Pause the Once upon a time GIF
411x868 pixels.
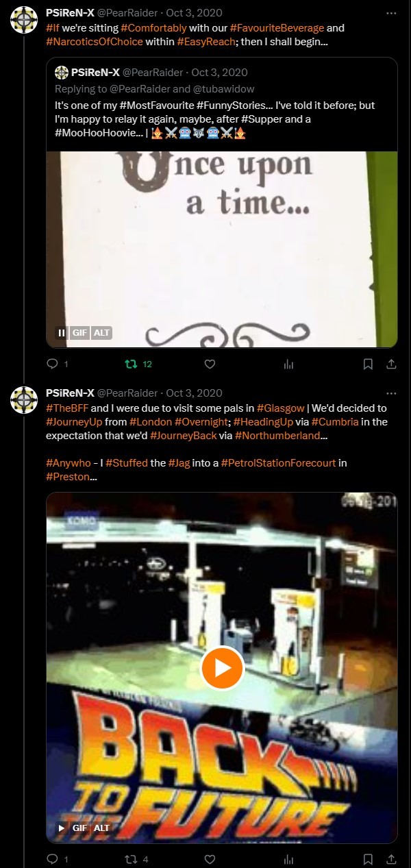pos(62,333)
